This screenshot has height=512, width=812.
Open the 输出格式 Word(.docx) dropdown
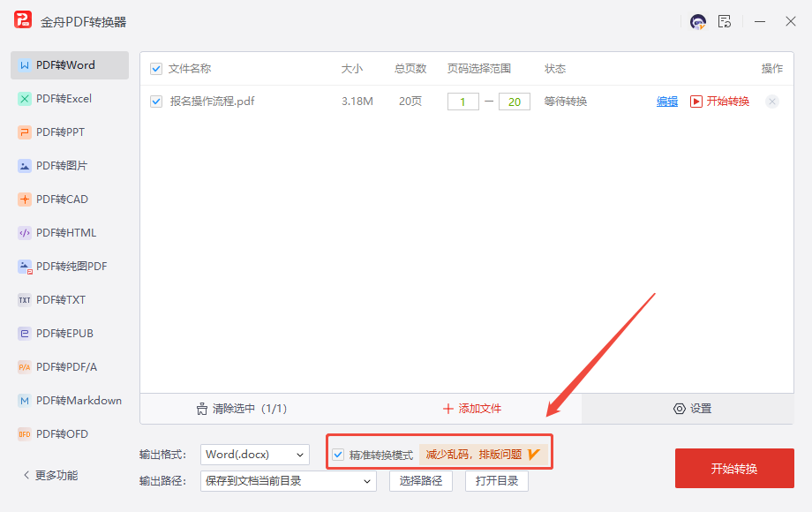pos(255,455)
